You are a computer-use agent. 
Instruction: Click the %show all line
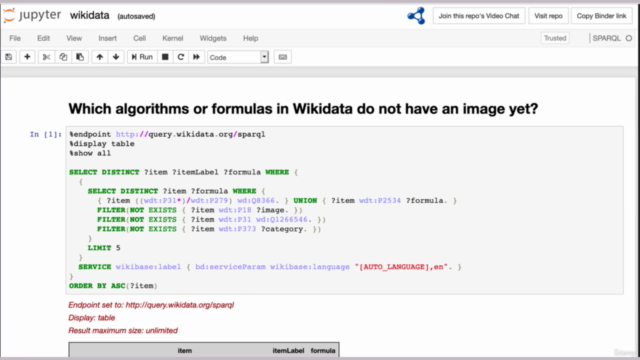tap(90, 153)
